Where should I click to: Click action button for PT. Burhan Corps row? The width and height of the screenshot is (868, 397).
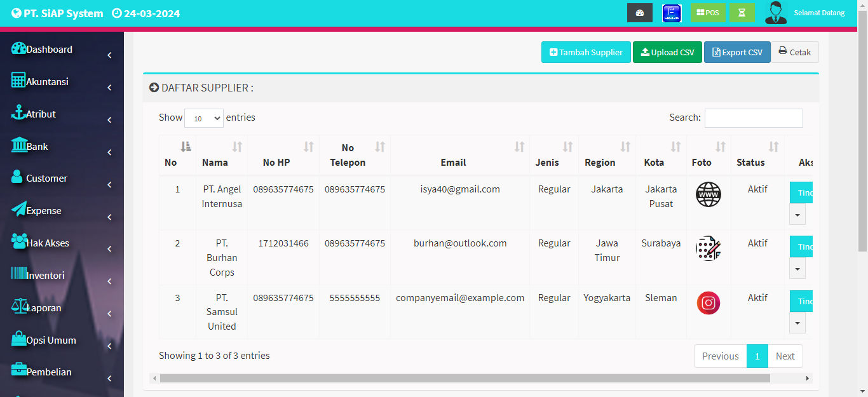(801, 247)
